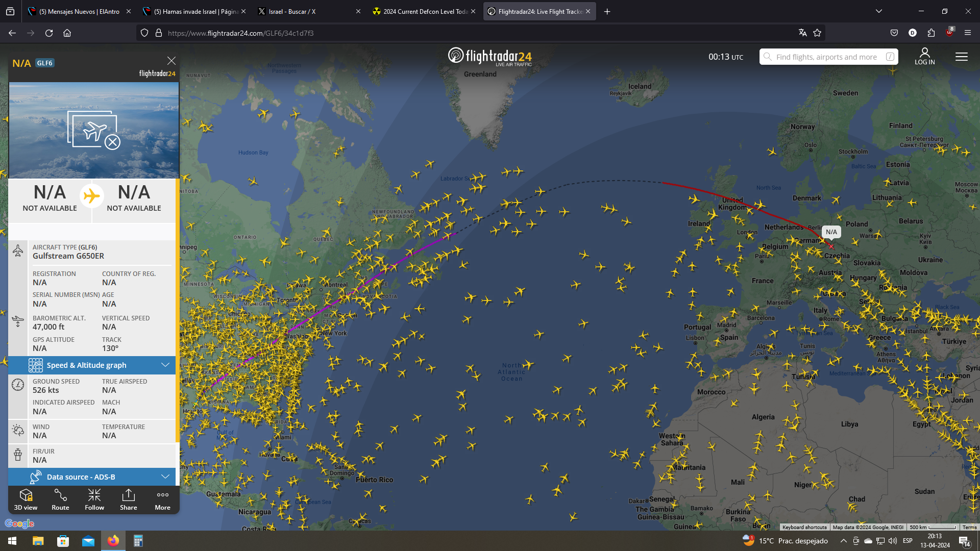Viewport: 980px width, 551px height.
Task: Click the 15°C weather widget in taskbar
Action: [x=786, y=541]
